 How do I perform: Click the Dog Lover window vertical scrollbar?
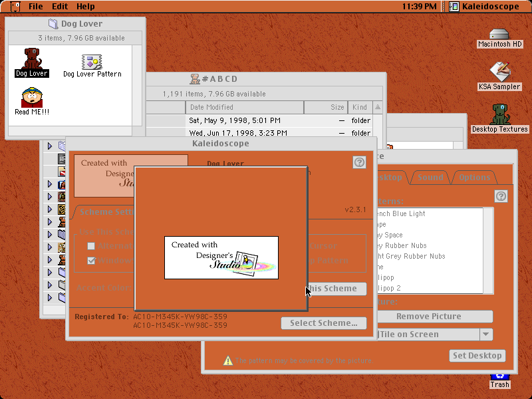tap(137, 86)
